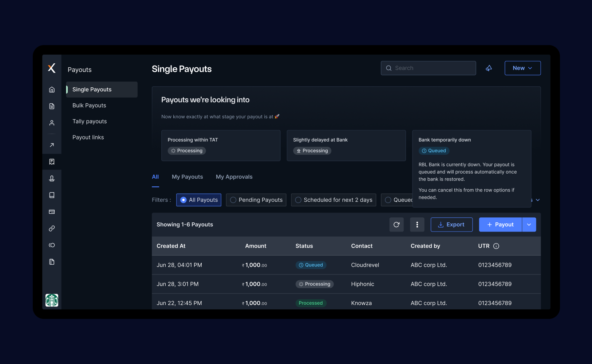Image resolution: width=592 pixels, height=364 pixels.
Task: Click the UTR info icon
Action: tap(496, 246)
